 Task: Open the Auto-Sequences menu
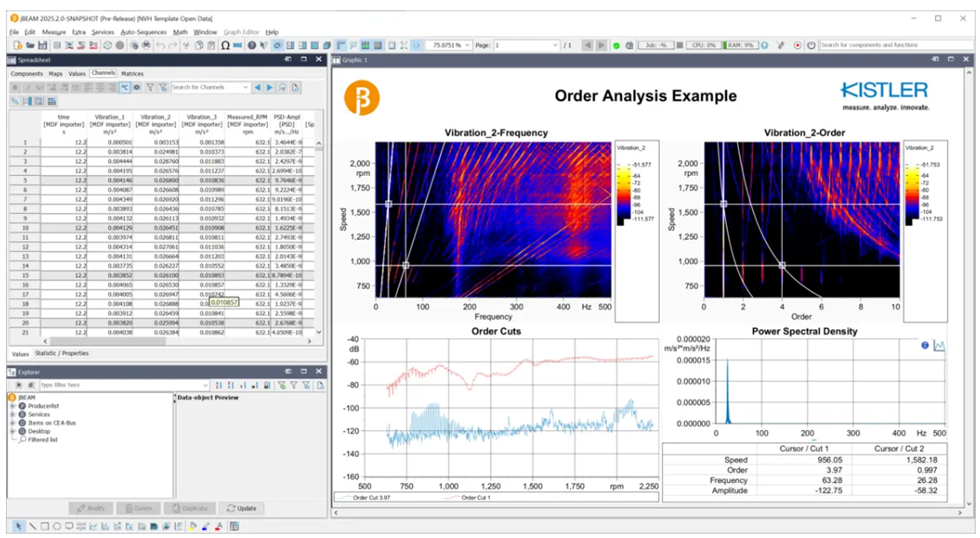[x=143, y=32]
